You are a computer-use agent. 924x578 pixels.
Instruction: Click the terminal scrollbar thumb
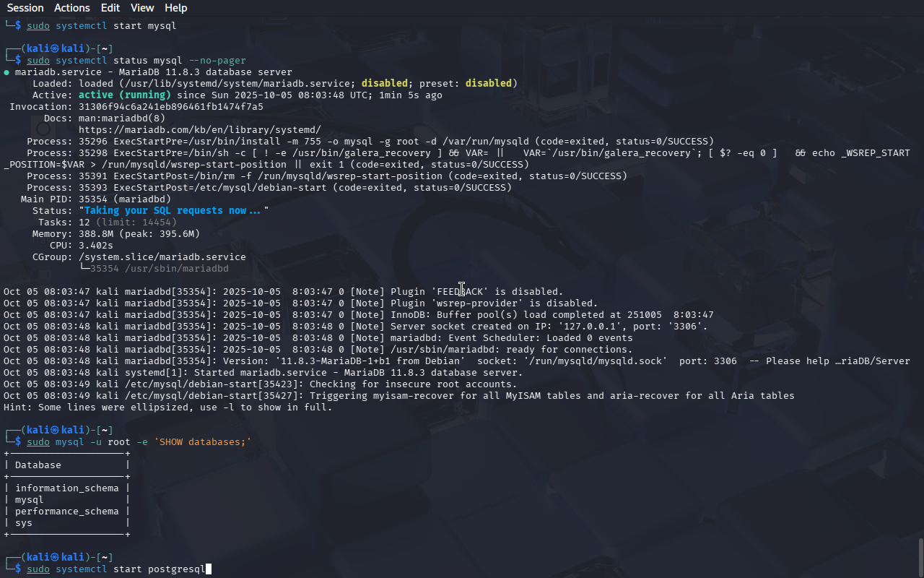click(x=920, y=556)
